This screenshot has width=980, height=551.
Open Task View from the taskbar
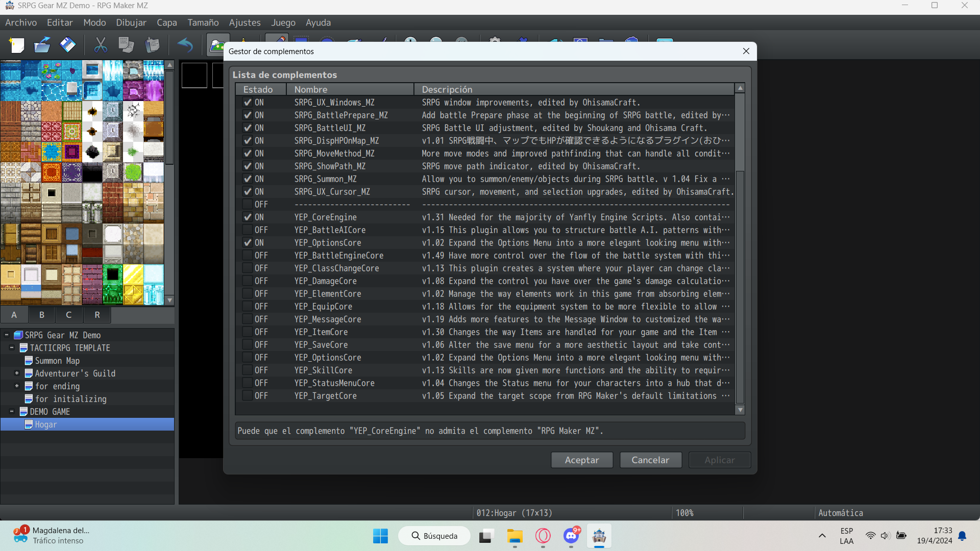click(x=485, y=536)
